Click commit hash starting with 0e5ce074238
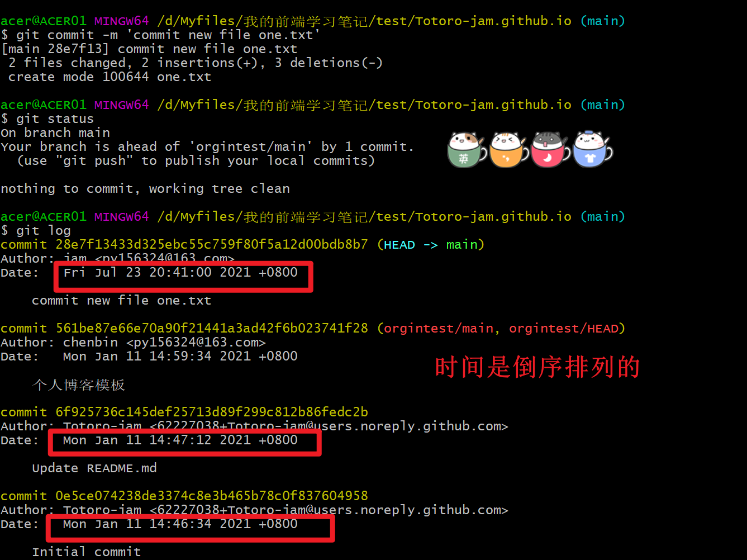Image resolution: width=747 pixels, height=560 pixels. pyautogui.click(x=212, y=496)
